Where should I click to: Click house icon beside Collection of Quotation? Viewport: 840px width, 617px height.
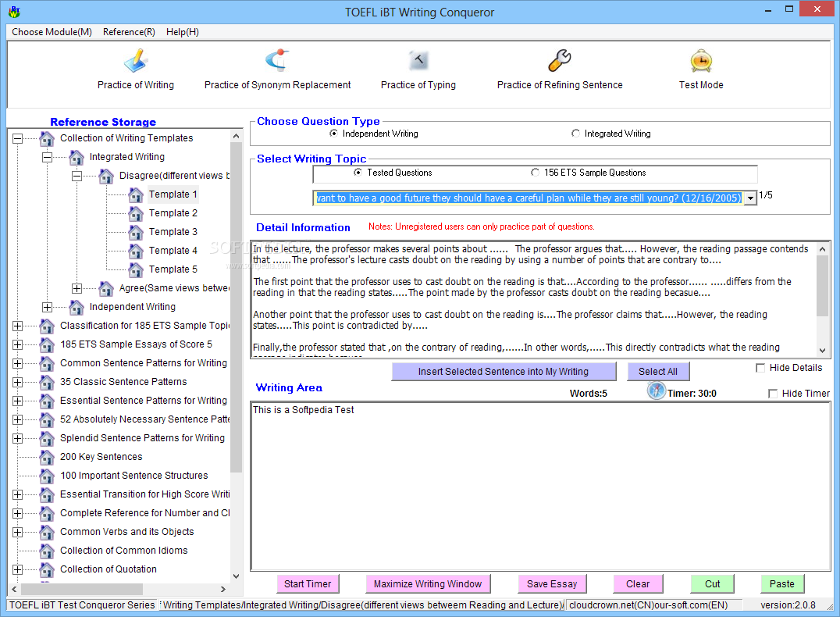pyautogui.click(x=47, y=570)
